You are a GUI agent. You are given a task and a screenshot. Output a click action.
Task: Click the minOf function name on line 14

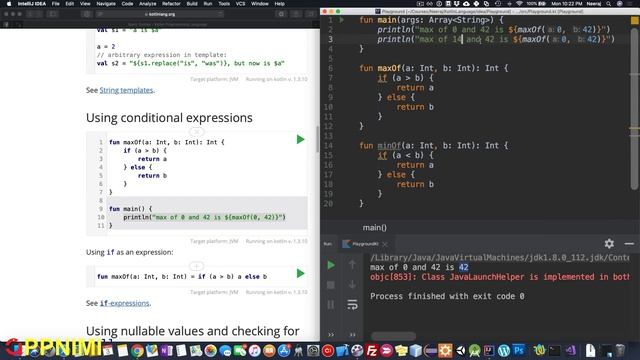click(389, 146)
